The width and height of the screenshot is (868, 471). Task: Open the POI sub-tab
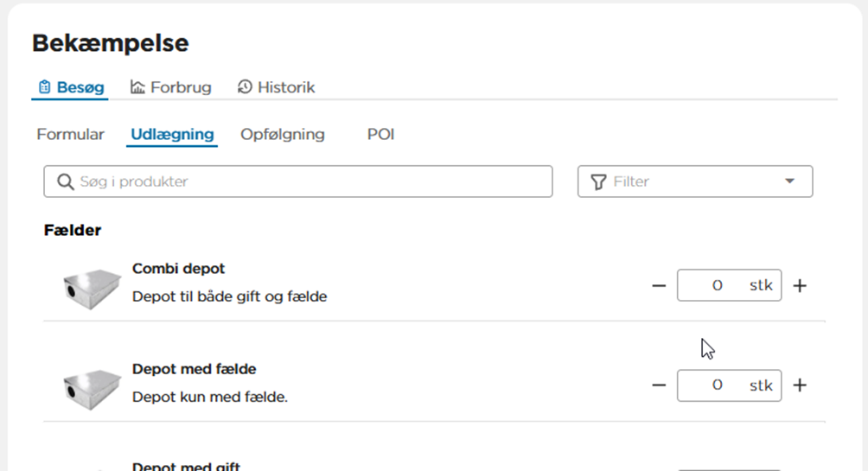(380, 135)
